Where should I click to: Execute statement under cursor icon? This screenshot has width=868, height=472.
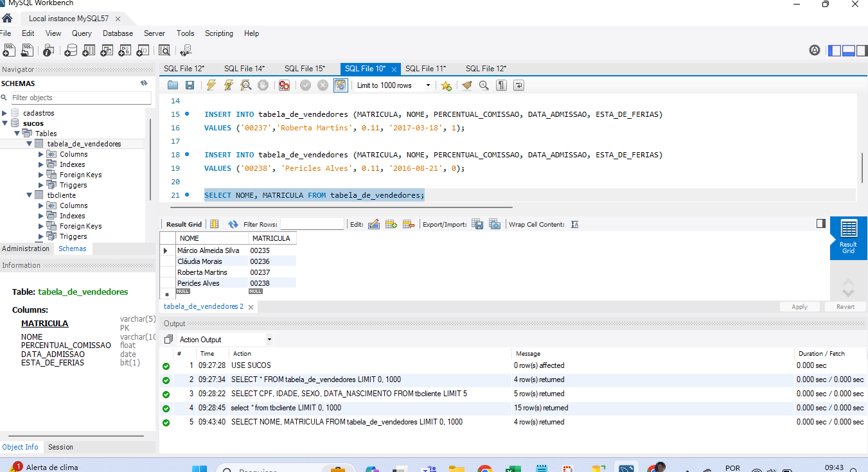[x=228, y=85]
